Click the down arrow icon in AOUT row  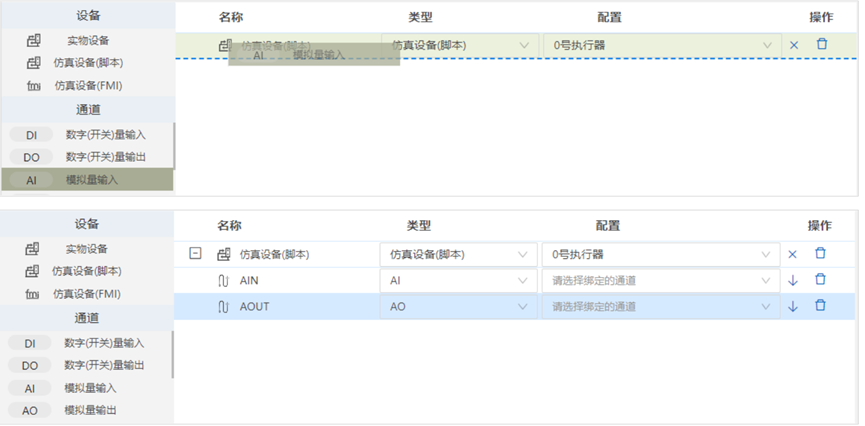793,306
